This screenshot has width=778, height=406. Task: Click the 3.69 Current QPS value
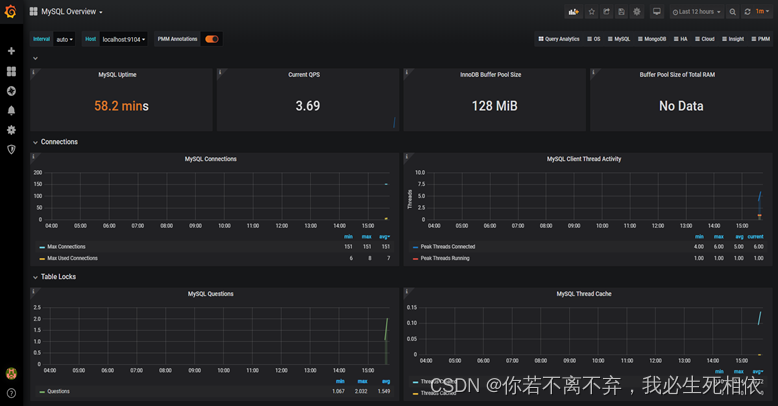[x=308, y=106]
